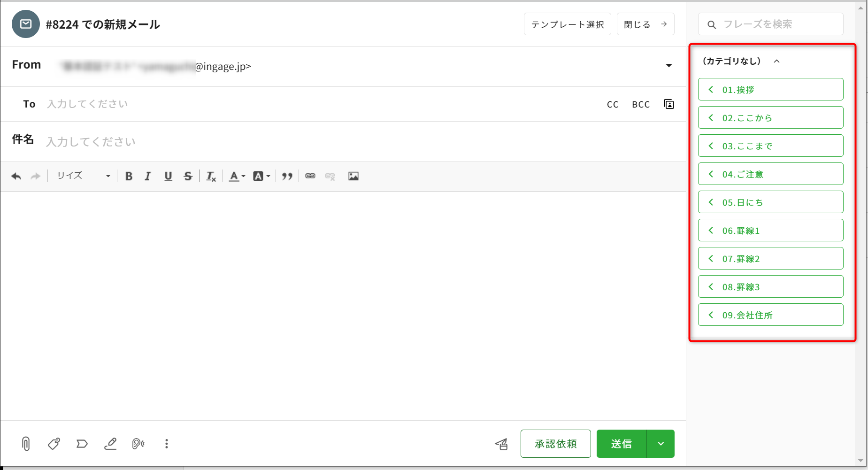868x470 pixels.
Task: Click the blockquote icon in the editor toolbar
Action: [287, 176]
